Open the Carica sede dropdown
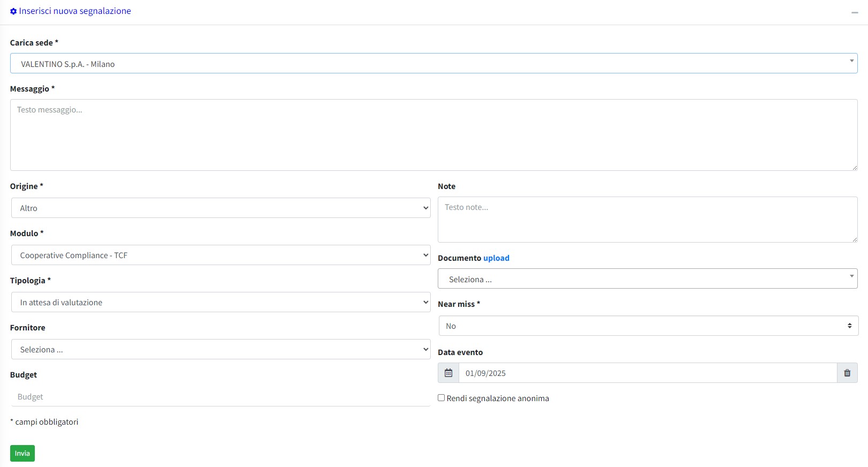Screen dimensions: 868x467 click(x=433, y=64)
